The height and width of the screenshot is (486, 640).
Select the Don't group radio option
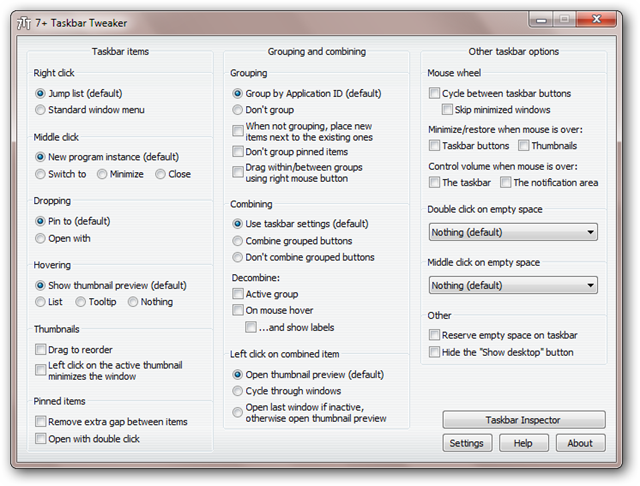[237, 110]
